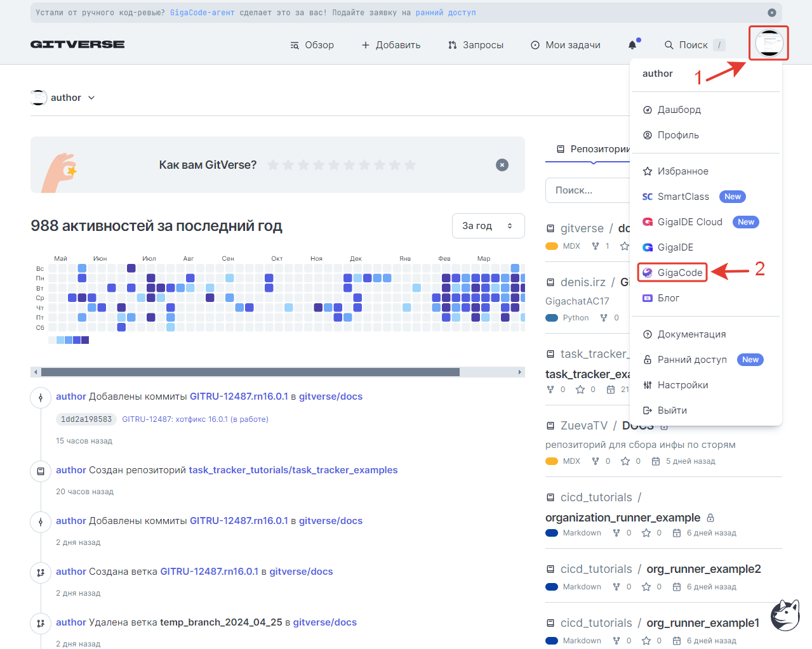Click '988 активностей за последний год' heading
812x649 pixels.
pos(156,226)
